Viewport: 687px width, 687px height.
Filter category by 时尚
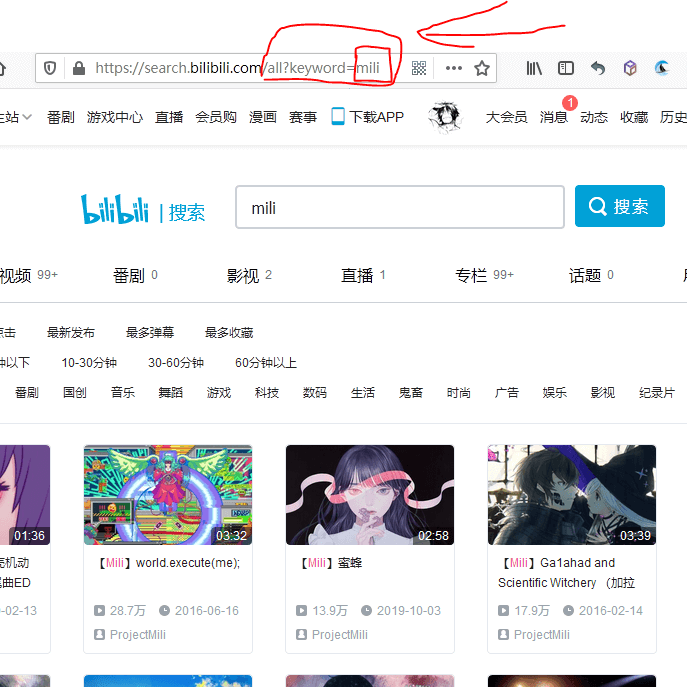459,393
